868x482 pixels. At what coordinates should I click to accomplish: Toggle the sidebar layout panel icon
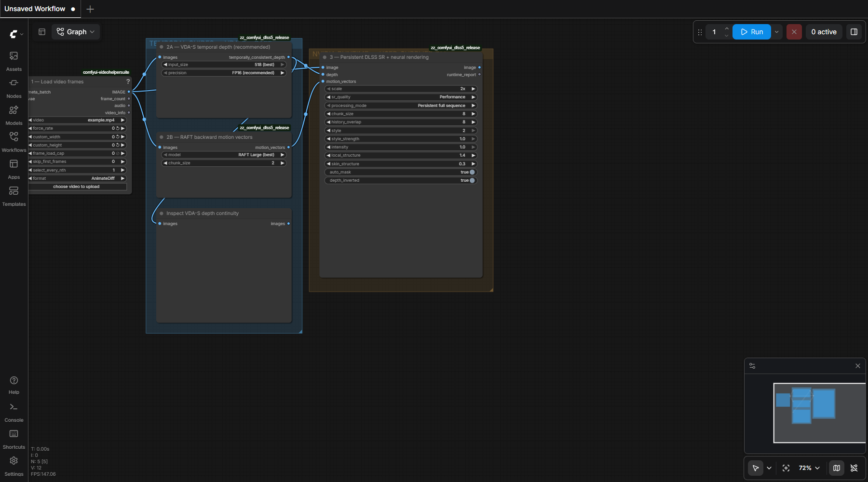(x=42, y=32)
